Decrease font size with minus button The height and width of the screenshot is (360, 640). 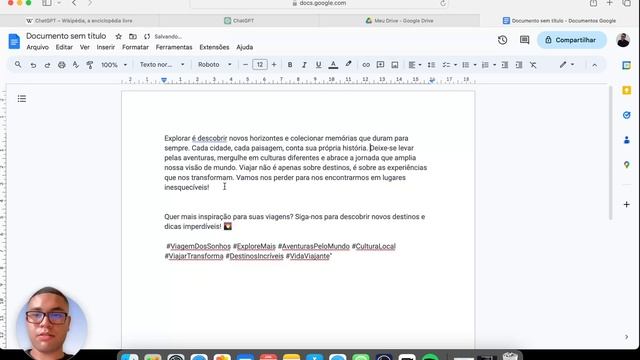245,65
